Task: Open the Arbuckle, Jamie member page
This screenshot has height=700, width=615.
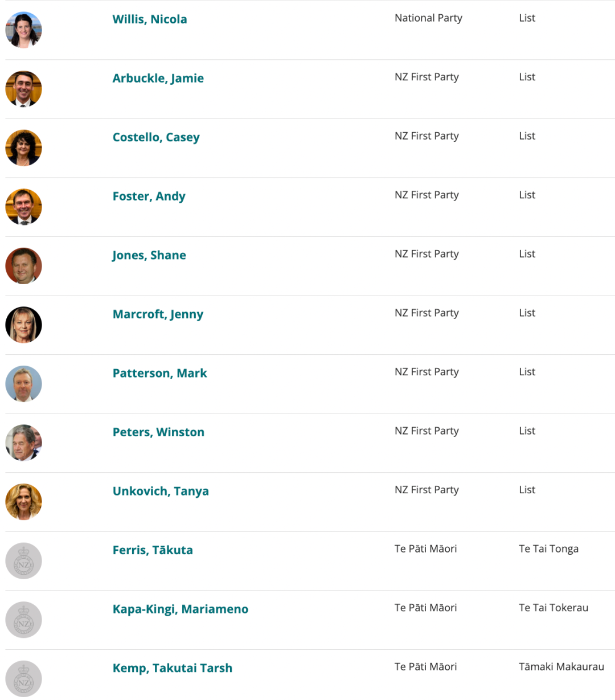Action: (158, 79)
